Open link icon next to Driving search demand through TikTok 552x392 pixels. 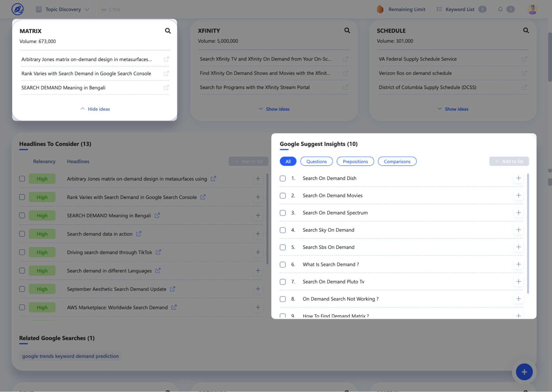[158, 252]
